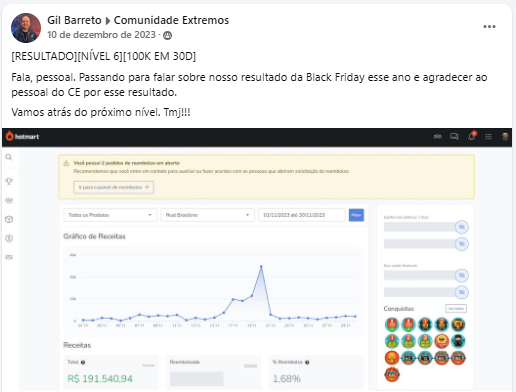Show the hidden Hotmart balance value

pos(462,276)
